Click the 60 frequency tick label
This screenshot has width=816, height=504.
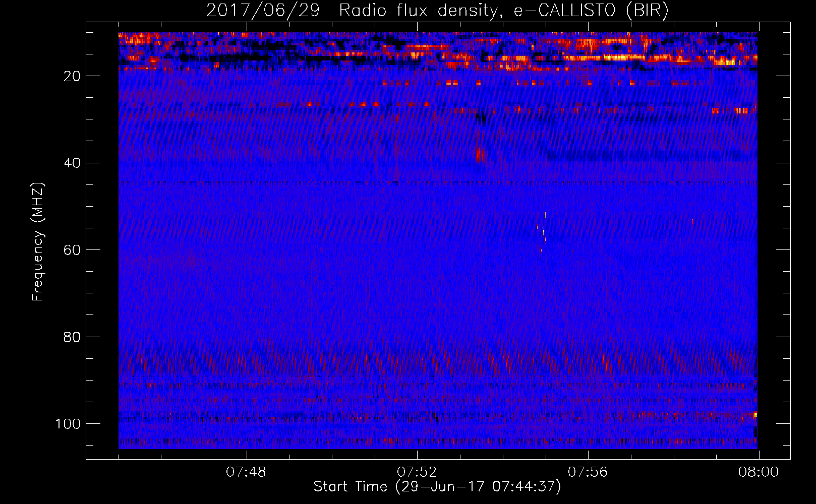pos(72,250)
